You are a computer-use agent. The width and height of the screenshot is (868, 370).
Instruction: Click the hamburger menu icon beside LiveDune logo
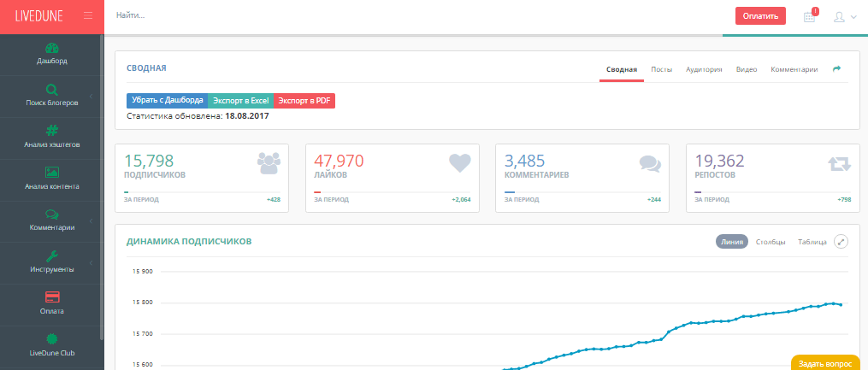click(x=88, y=16)
